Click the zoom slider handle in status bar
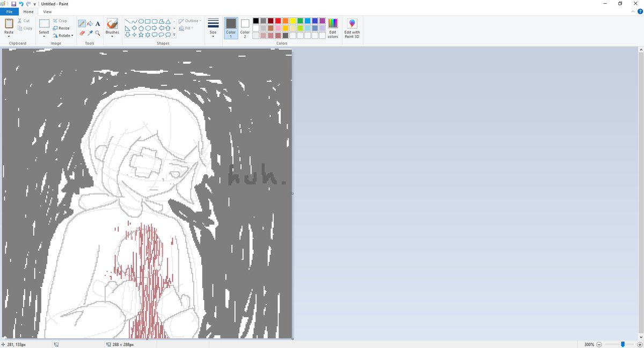The width and height of the screenshot is (644, 348). click(623, 344)
